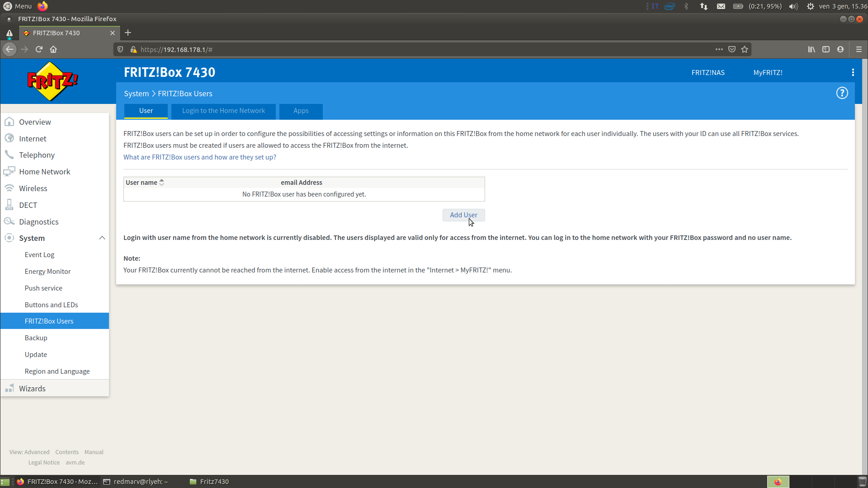Click the Add User button
This screenshot has width=868, height=488.
pos(463,215)
